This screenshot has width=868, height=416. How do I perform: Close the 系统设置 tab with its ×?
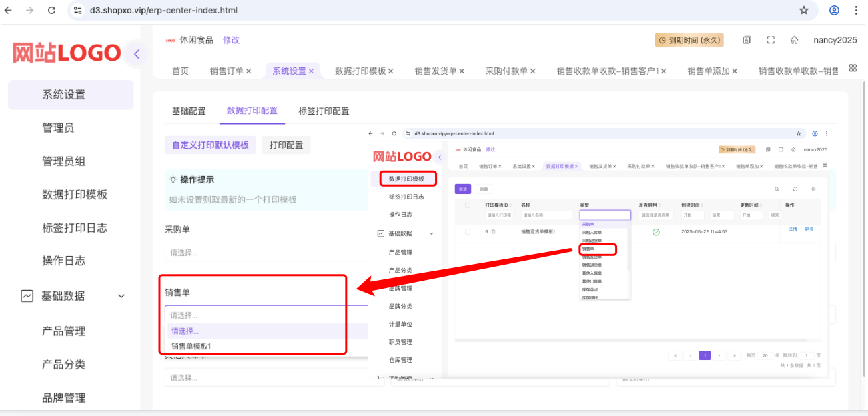311,71
